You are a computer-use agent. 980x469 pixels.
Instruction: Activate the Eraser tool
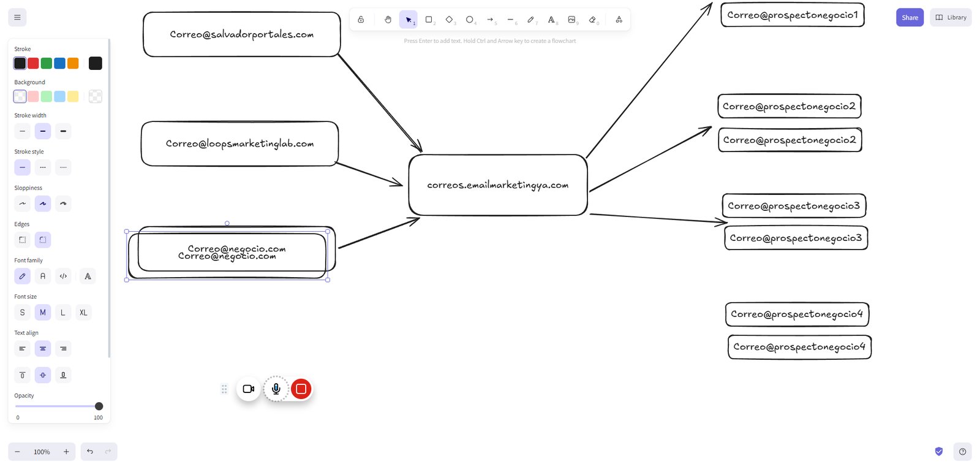592,20
